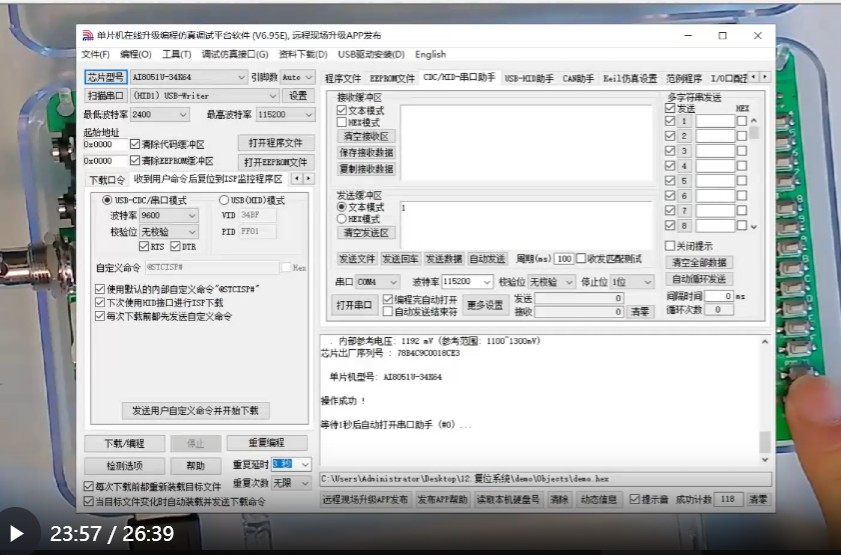Toggle 提示音 checkbox
Viewport: 841px width, 555px height.
[x=635, y=499]
